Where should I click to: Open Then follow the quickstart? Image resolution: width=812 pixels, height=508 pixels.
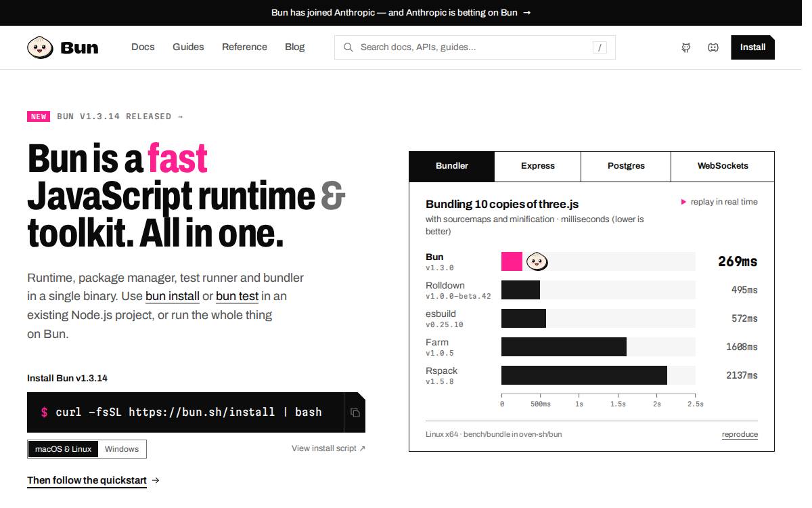click(93, 480)
